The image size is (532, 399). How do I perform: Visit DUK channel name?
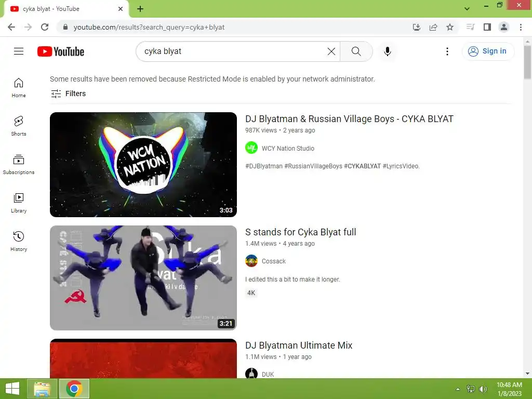pos(268,374)
